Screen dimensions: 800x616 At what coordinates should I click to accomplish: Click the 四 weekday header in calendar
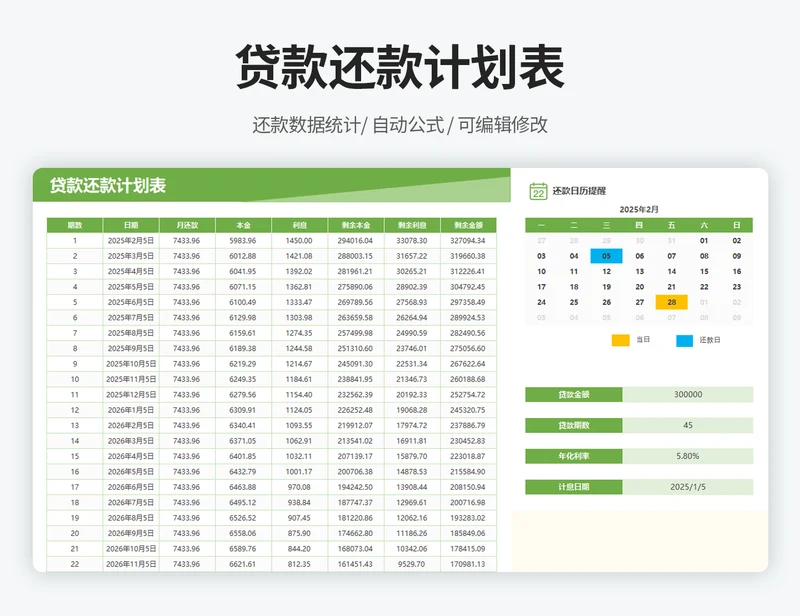(639, 225)
